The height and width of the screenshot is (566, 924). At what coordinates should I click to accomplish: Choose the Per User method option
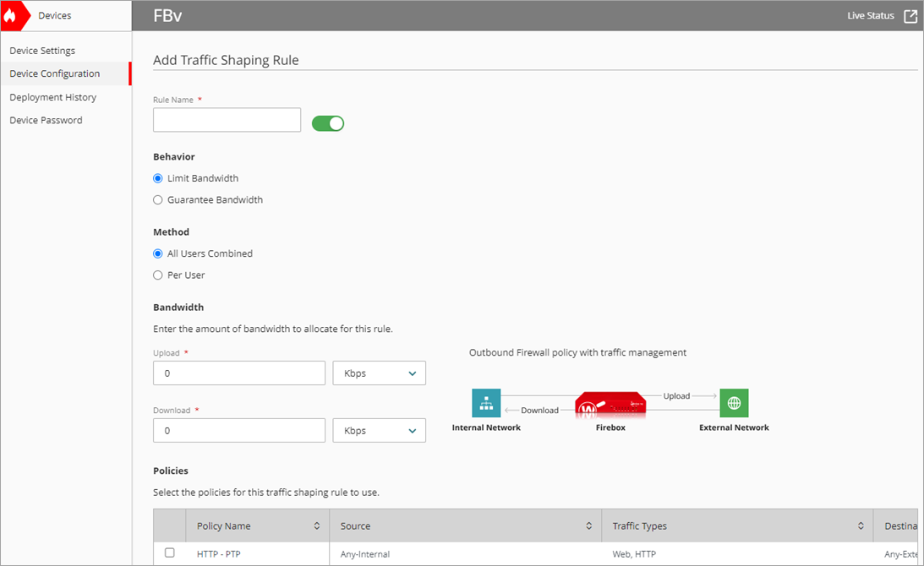158,275
